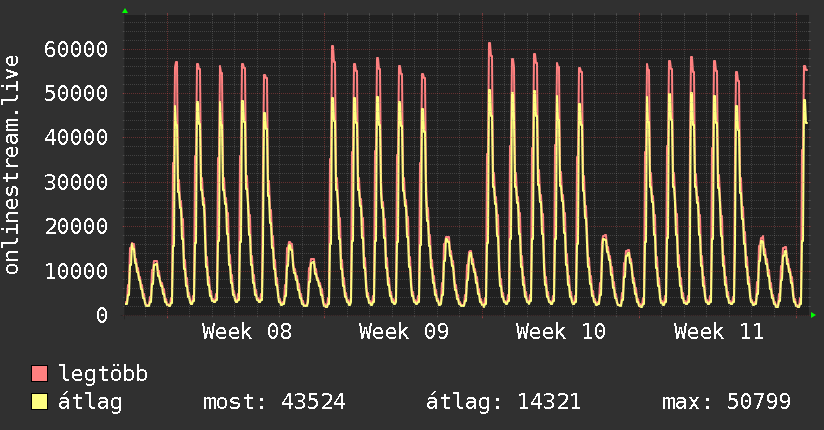The width and height of the screenshot is (824, 430).
Task: Click the Week 09 axis label
Action: [x=404, y=332]
